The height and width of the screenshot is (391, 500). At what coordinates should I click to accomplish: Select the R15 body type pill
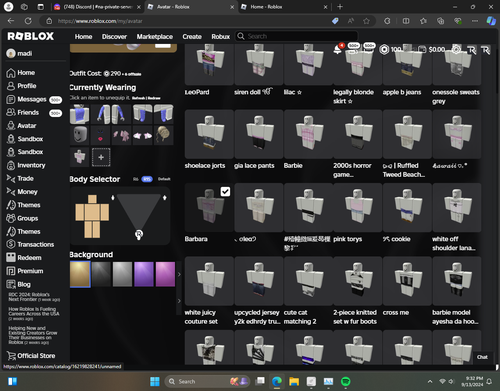click(147, 179)
